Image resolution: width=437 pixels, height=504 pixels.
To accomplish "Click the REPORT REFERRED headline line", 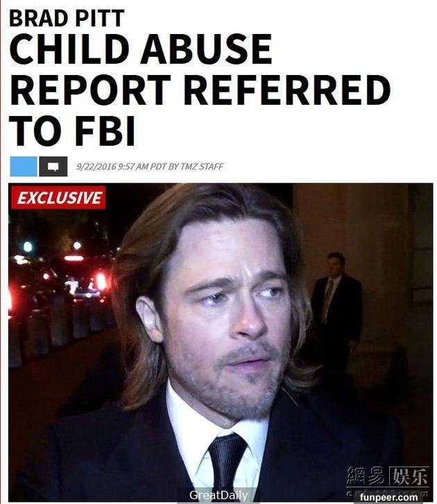I will click(x=200, y=90).
